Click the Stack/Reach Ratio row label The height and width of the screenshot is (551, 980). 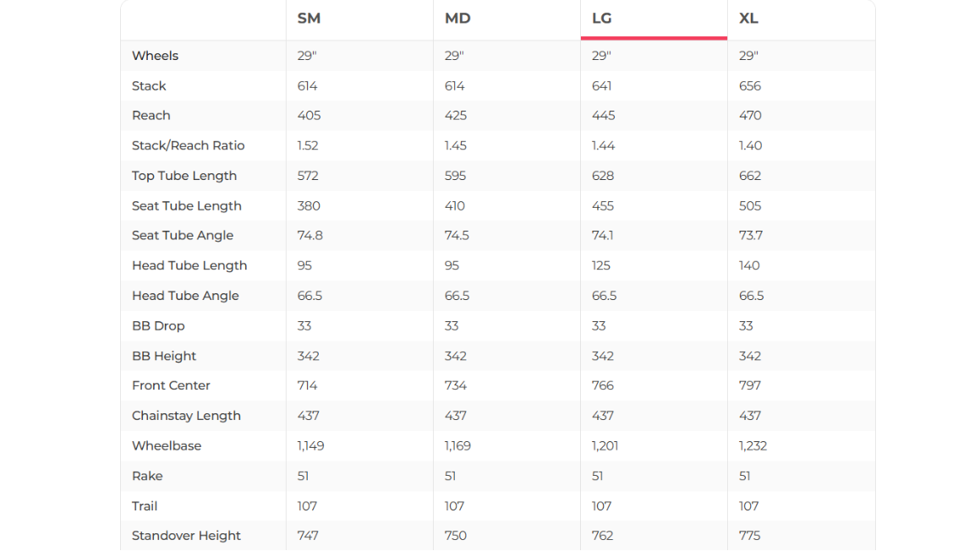188,145
